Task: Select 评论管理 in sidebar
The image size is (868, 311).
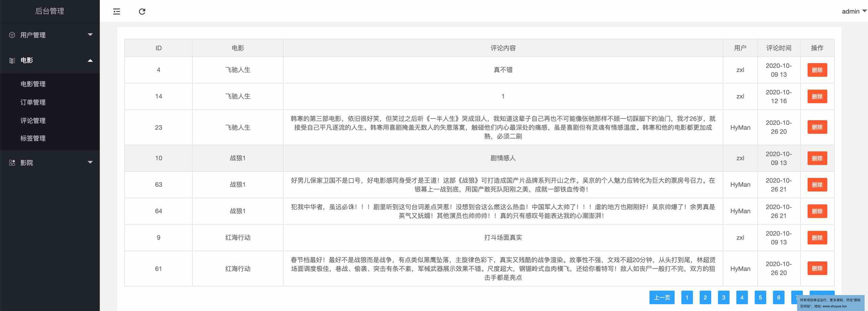Action: pyautogui.click(x=33, y=121)
